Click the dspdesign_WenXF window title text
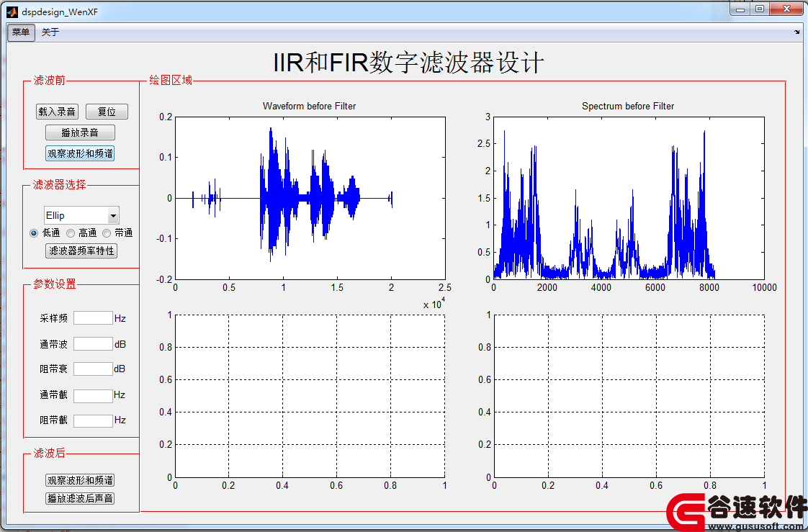Screen dimensions: 808x532 [59, 12]
